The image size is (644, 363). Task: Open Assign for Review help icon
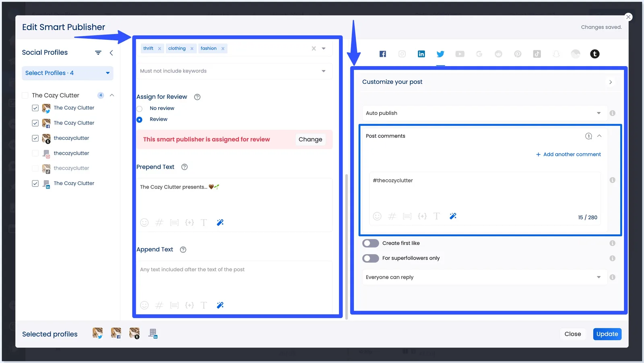[x=197, y=97]
